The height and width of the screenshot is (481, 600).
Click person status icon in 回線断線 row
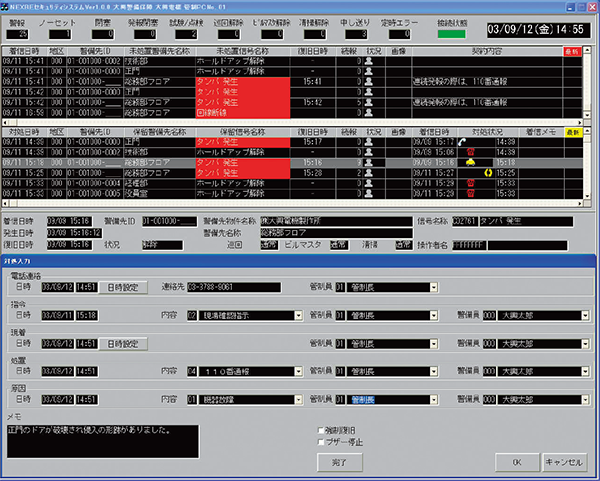(x=368, y=113)
